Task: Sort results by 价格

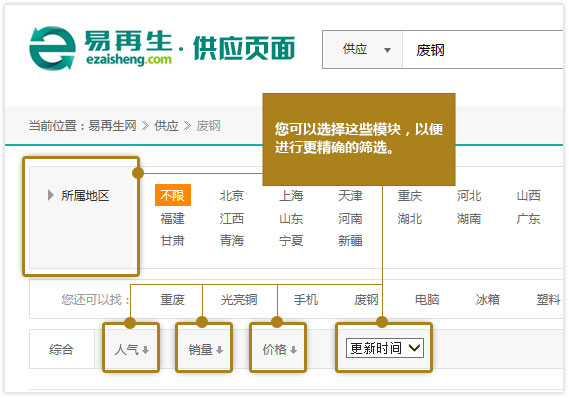Action: pyautogui.click(x=279, y=349)
